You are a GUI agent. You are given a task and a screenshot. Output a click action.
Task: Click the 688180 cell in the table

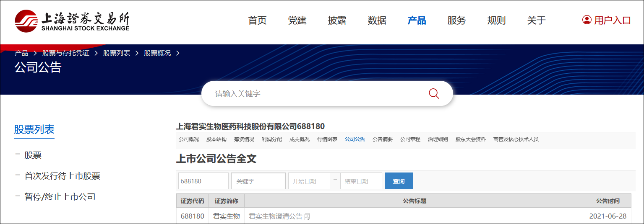pos(193,216)
